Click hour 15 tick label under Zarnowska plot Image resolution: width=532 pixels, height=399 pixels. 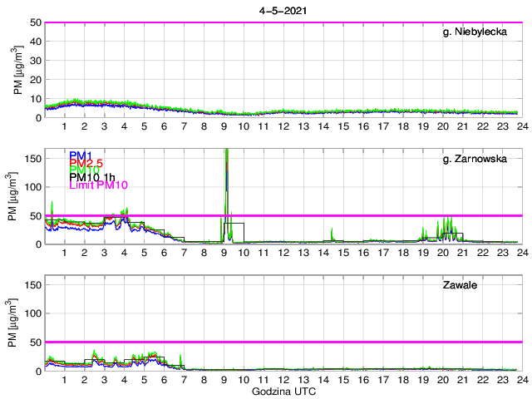343,253
